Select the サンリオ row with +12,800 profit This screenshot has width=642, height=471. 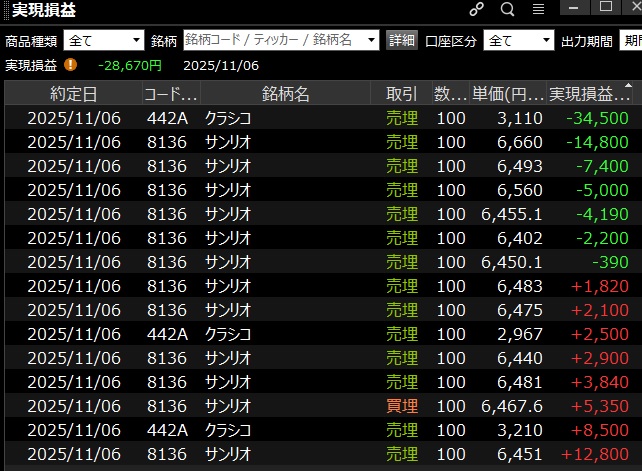(x=320, y=454)
